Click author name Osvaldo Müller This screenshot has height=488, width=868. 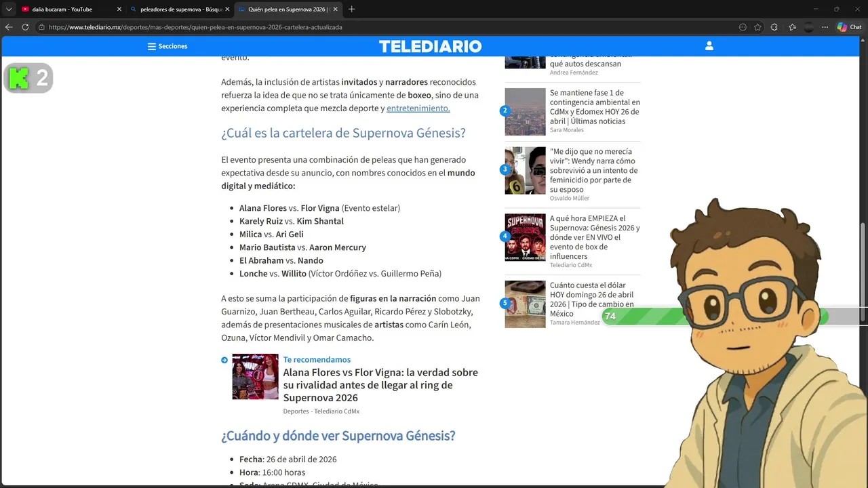click(570, 198)
